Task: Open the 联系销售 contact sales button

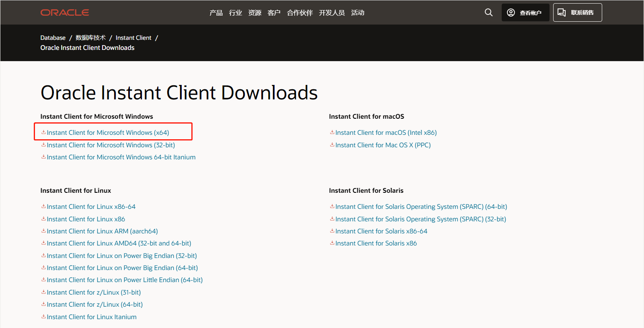Action: tap(577, 12)
